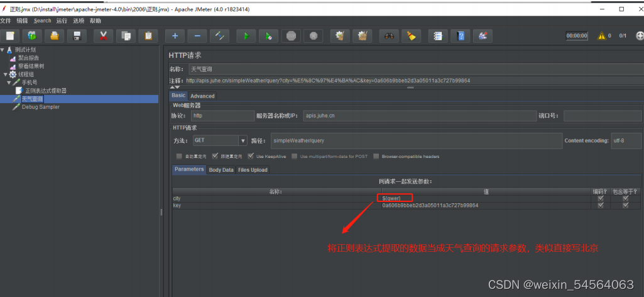Select 正则表达式提取器 in the tree
Screen dimensions: 644x297
pyautogui.click(x=46, y=91)
